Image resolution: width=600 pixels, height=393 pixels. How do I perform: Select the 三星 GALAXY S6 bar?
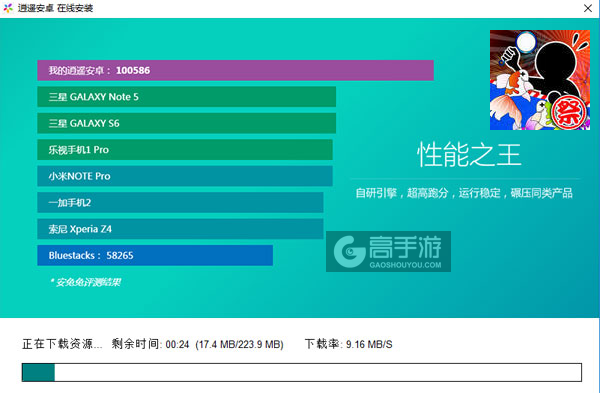click(x=186, y=123)
